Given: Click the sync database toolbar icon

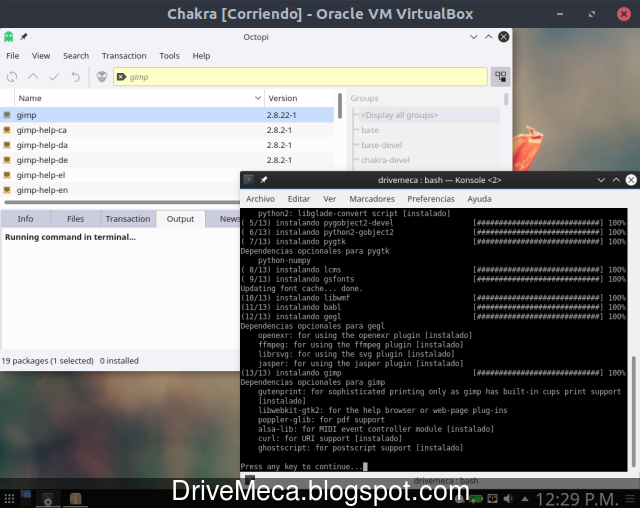Looking at the screenshot, I should pos(12,77).
